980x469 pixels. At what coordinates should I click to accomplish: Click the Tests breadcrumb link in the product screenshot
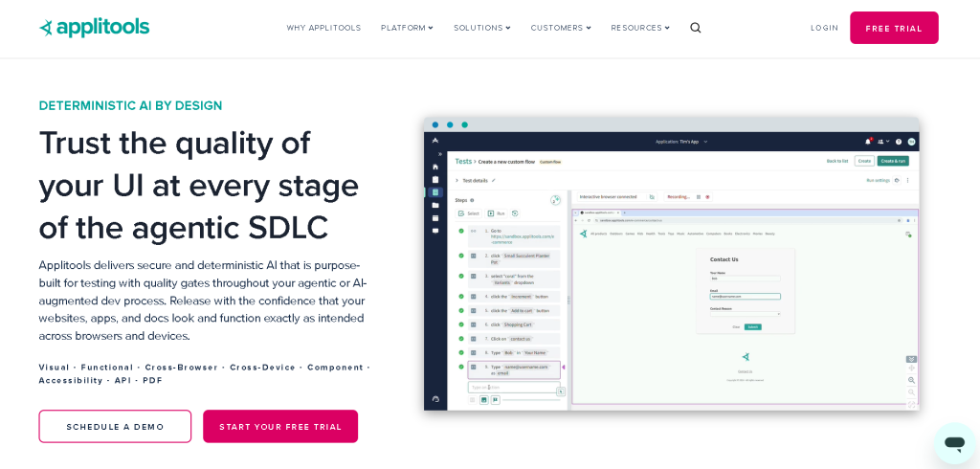click(463, 161)
